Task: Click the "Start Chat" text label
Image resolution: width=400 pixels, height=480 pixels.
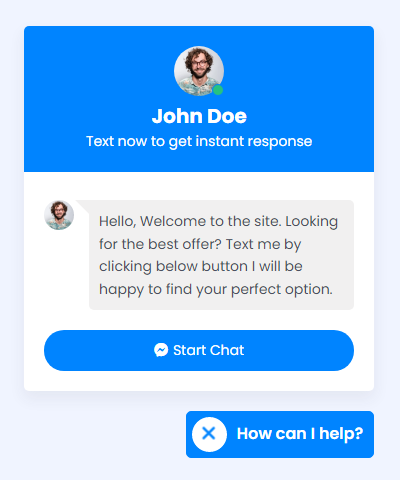Action: [x=209, y=350]
